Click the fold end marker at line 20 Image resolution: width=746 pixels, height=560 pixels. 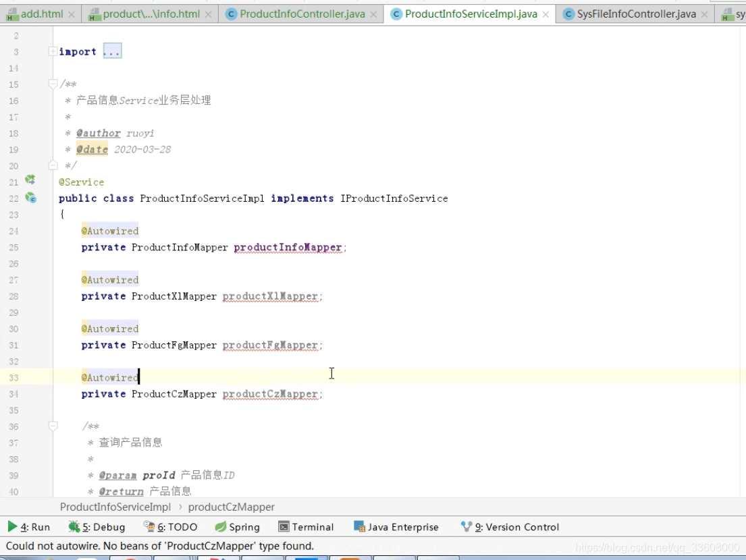pos(53,165)
